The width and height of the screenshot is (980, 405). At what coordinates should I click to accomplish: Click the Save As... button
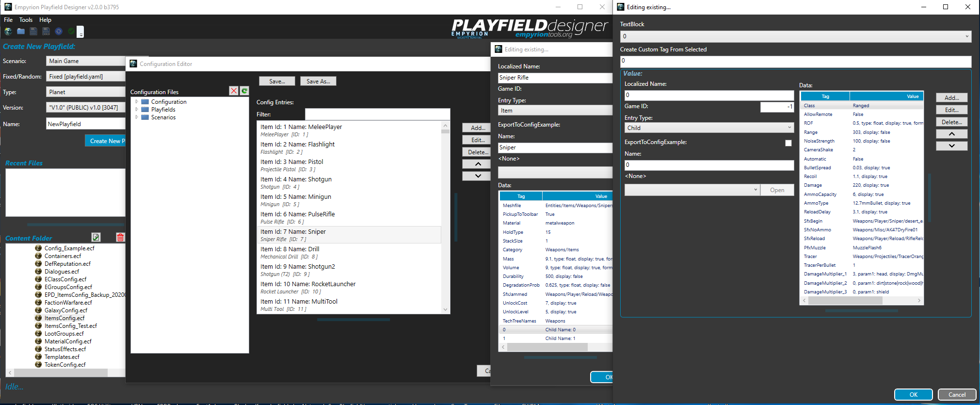click(318, 81)
